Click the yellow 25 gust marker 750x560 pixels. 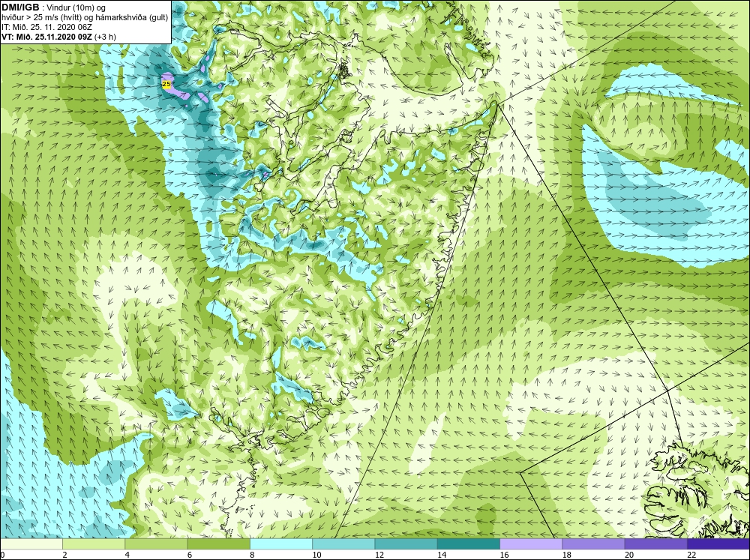166,84
